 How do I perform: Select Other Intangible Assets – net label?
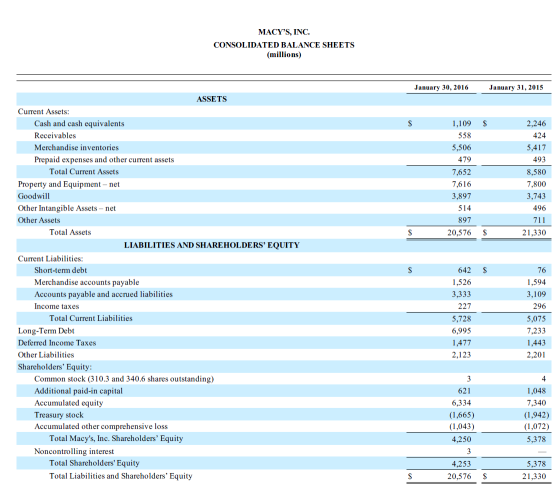67,208
